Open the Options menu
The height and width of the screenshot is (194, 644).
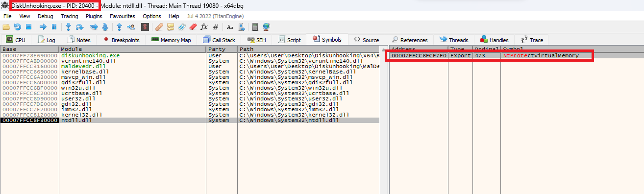pos(152,16)
